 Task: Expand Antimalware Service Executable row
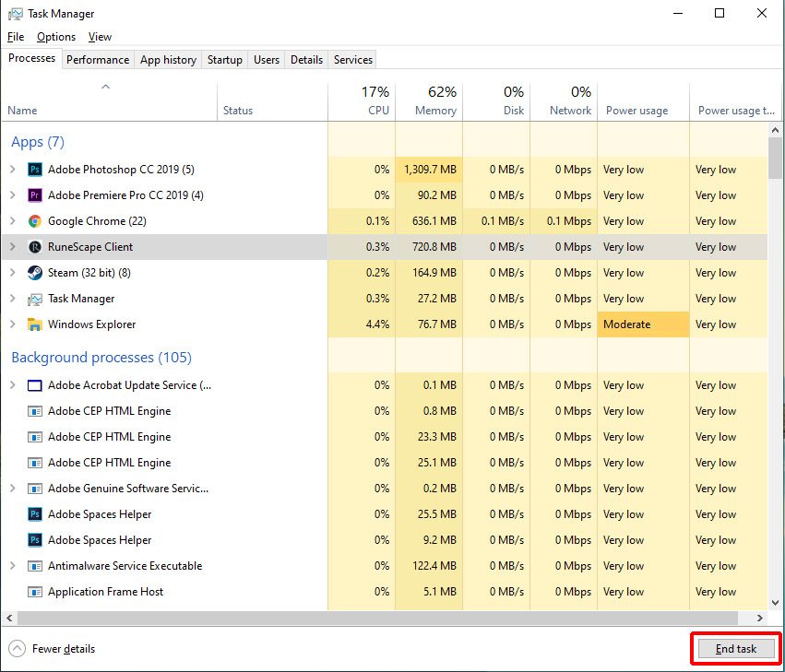[13, 566]
